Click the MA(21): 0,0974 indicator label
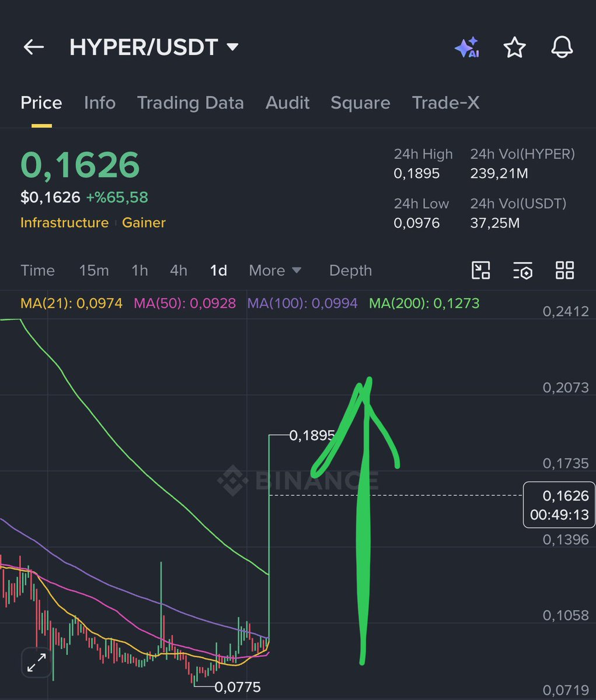The height and width of the screenshot is (700, 596). pos(71,303)
